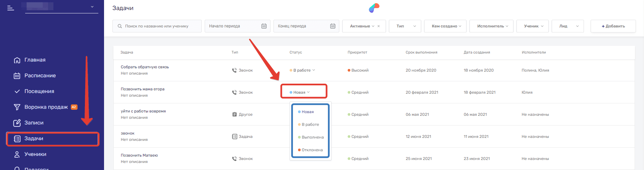
Task: Open the Собрать обратную связь task
Action: point(145,67)
